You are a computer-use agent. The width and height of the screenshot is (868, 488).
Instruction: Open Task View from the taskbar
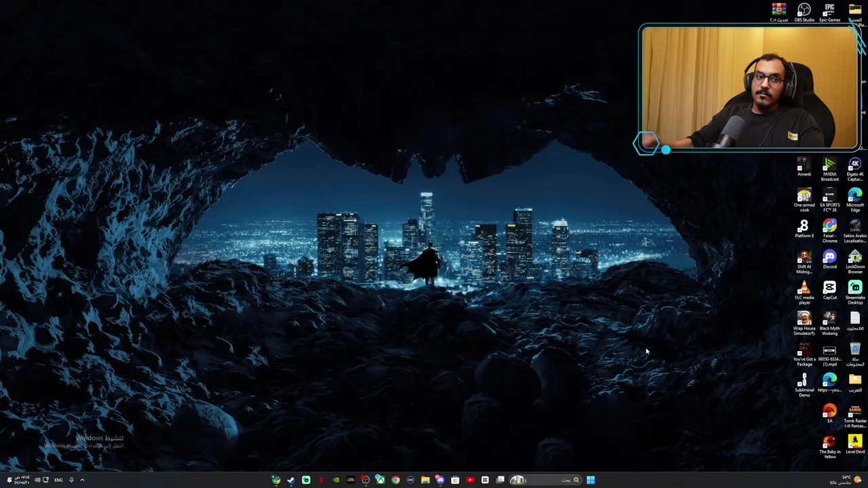click(x=500, y=480)
